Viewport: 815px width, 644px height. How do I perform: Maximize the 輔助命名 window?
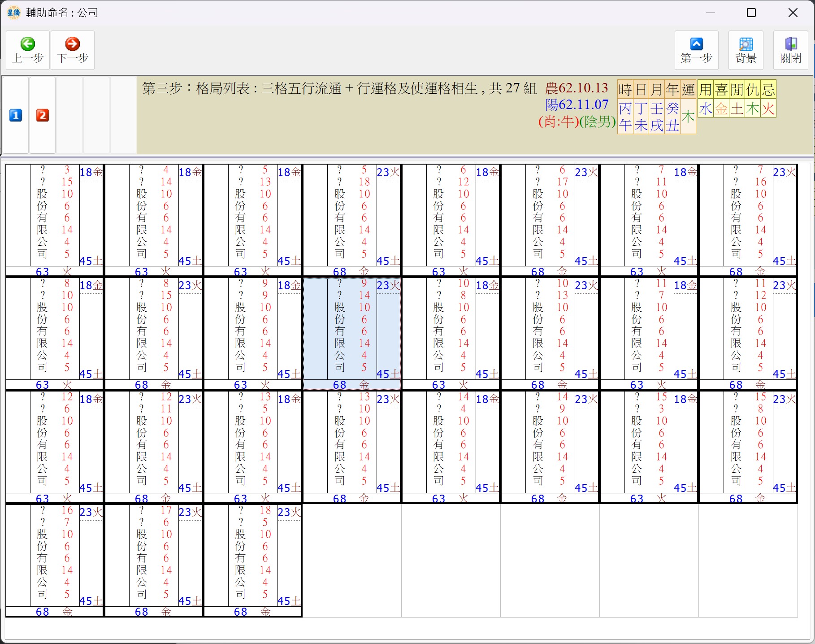pos(751,13)
